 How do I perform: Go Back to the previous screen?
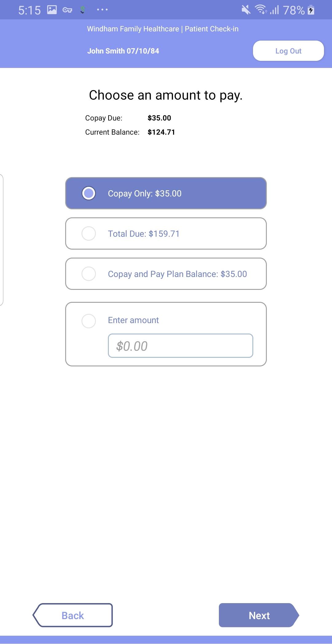tap(73, 615)
